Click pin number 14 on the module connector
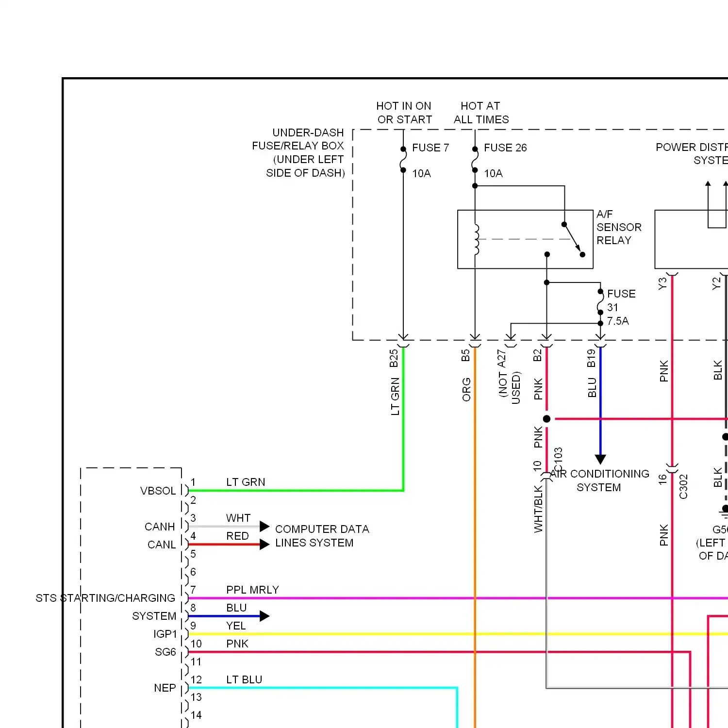 pyautogui.click(x=196, y=715)
